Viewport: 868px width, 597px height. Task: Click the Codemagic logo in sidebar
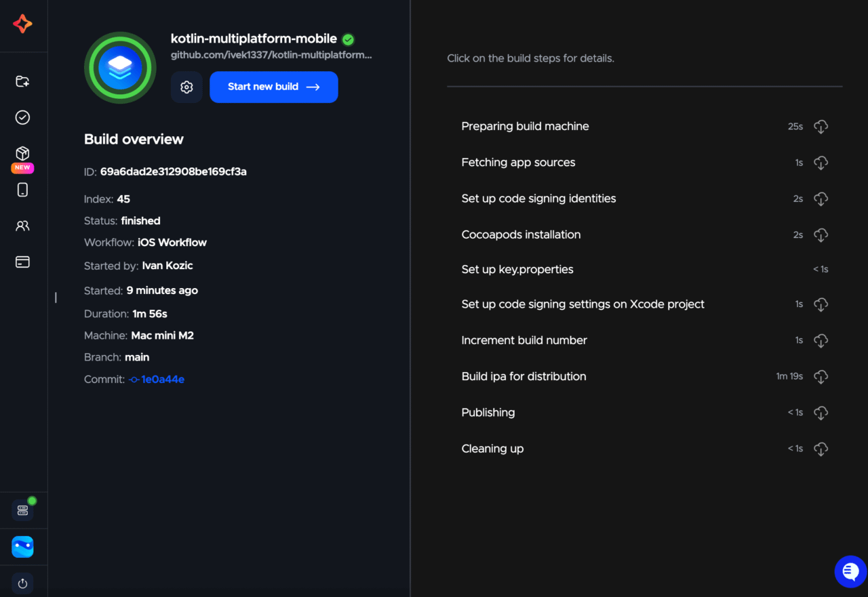coord(22,24)
